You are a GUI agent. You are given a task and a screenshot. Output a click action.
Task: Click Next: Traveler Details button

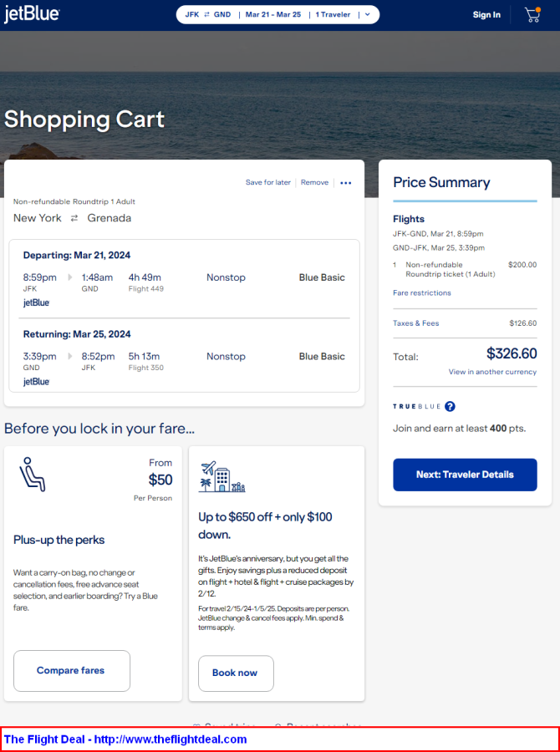465,475
